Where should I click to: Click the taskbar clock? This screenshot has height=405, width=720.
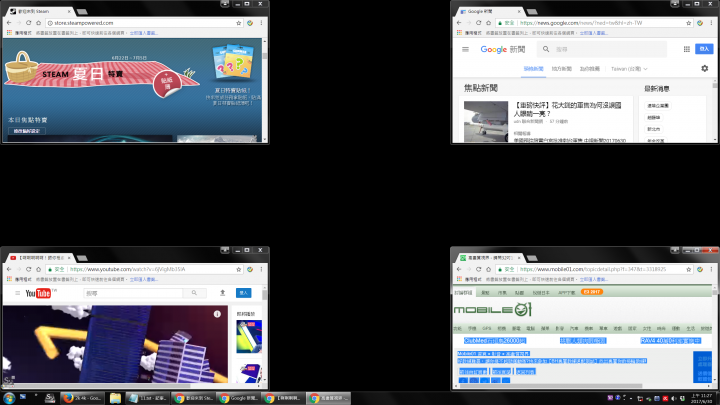[701, 398]
